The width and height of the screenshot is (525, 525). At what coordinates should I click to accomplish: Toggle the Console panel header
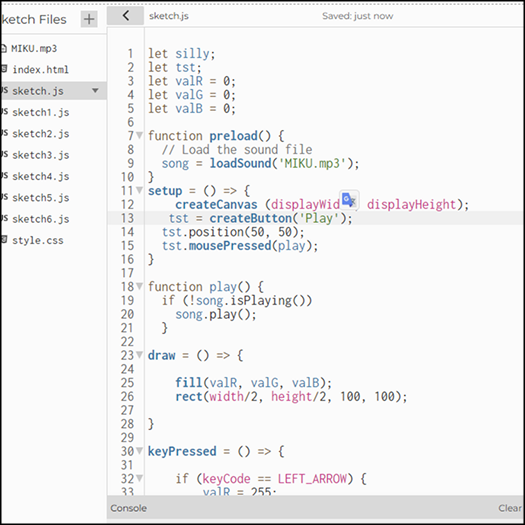[x=129, y=508]
